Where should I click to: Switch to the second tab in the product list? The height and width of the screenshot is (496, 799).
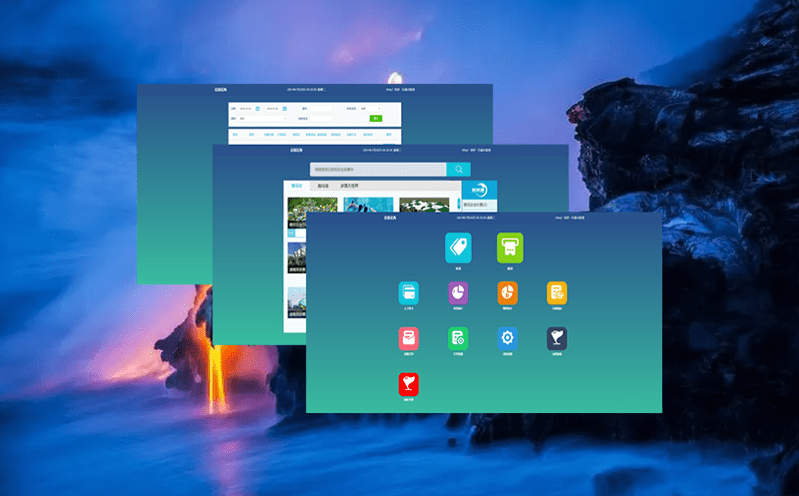(x=322, y=186)
